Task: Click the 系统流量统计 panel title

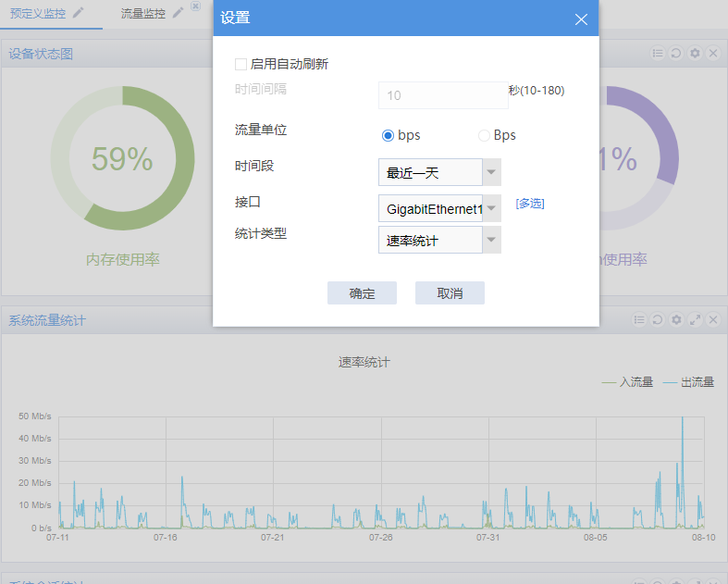Action: coord(47,320)
